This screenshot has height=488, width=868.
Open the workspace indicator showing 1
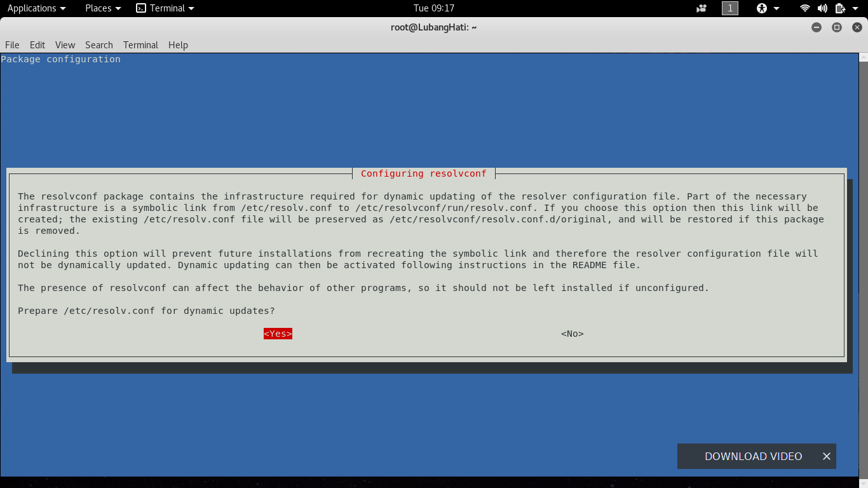[729, 8]
